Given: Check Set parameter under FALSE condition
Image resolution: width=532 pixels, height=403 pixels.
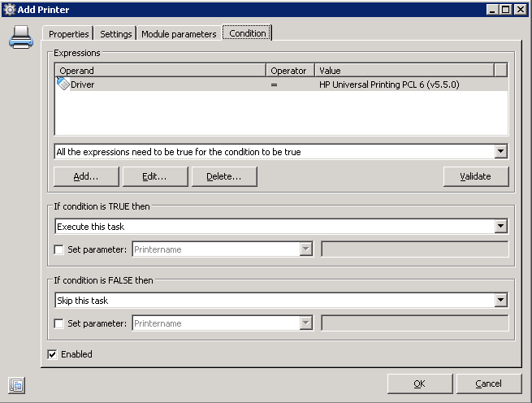Looking at the screenshot, I should coord(59,323).
